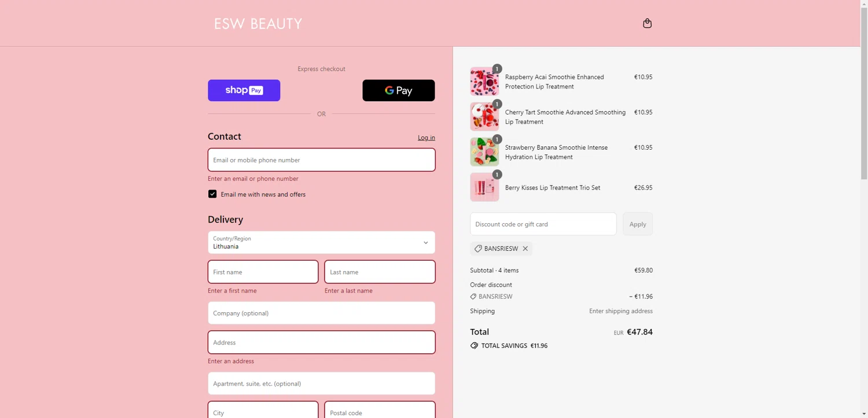Screen dimensions: 868x418
Task: Focus the Company (optional) field
Action: (x=322, y=313)
